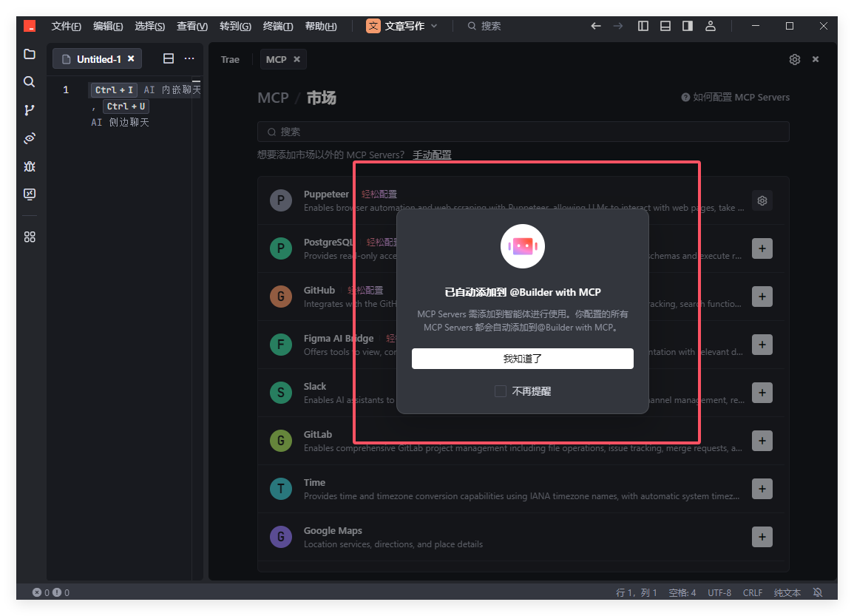Click the 我知道了 button
Viewport: 854px width, 616px height.
[x=523, y=359]
